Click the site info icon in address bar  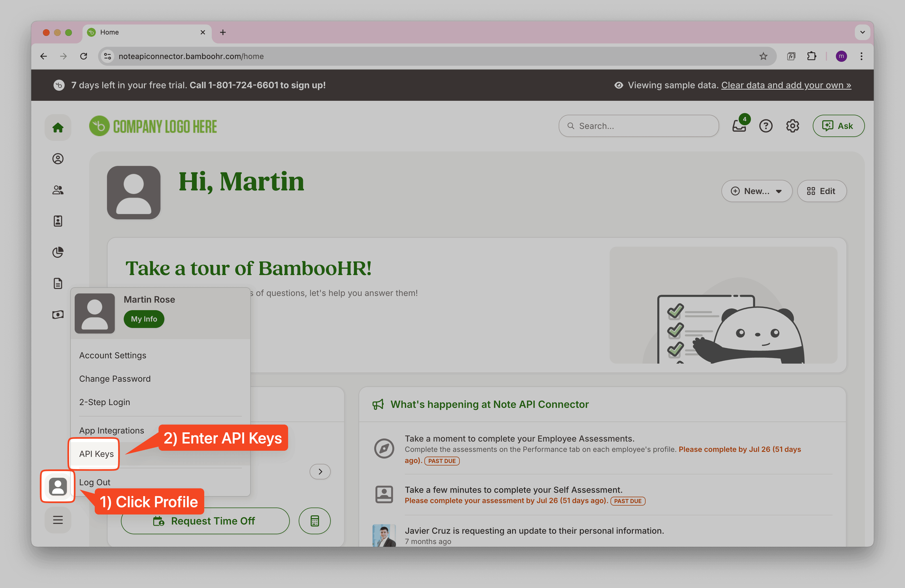[x=108, y=56]
